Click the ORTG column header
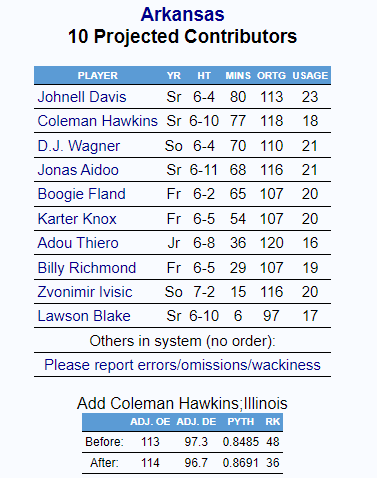Viewport: 377px width, 478px height. [x=271, y=76]
